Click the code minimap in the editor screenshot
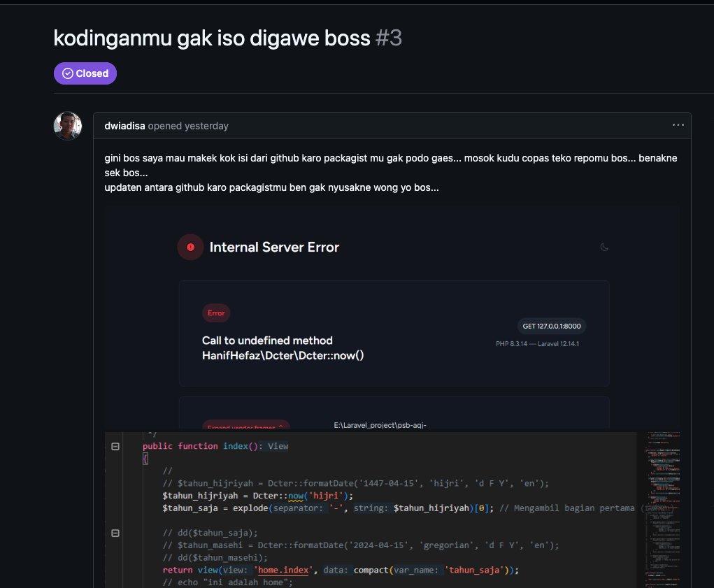Viewport: 714px width, 588px height. point(662,510)
